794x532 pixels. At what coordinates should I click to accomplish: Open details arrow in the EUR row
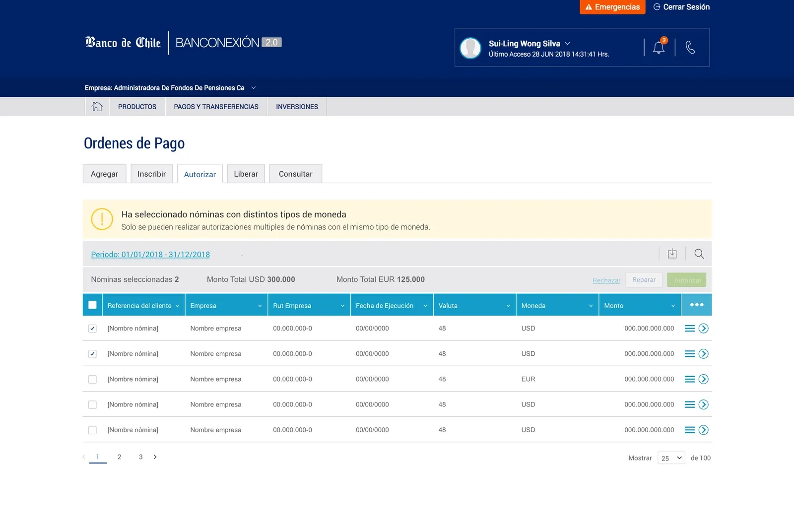703,379
